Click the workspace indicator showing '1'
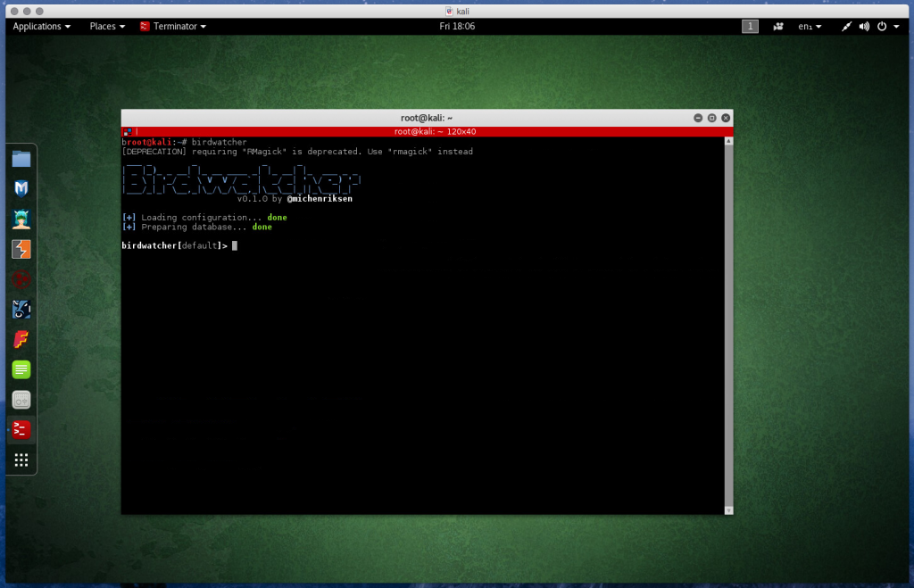Image resolution: width=914 pixels, height=588 pixels. click(x=750, y=26)
